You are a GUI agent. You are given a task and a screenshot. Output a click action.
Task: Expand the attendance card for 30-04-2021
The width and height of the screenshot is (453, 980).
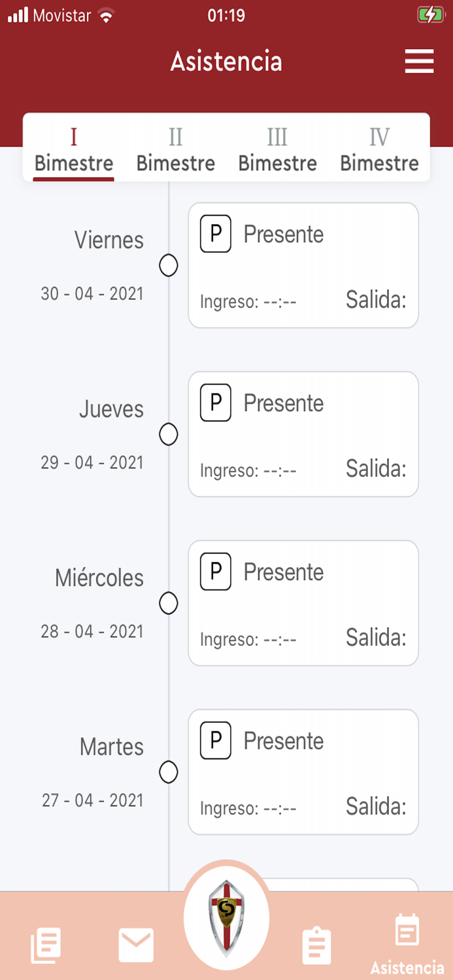[x=303, y=265]
